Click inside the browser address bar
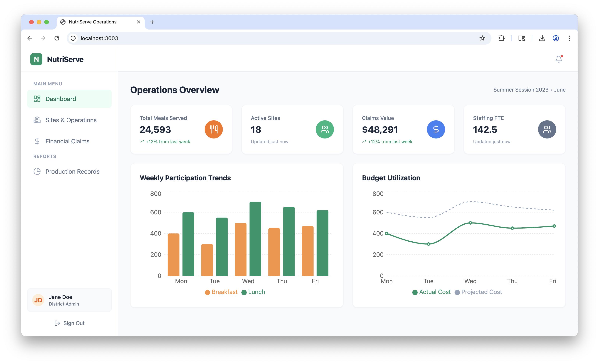 tap(170, 38)
